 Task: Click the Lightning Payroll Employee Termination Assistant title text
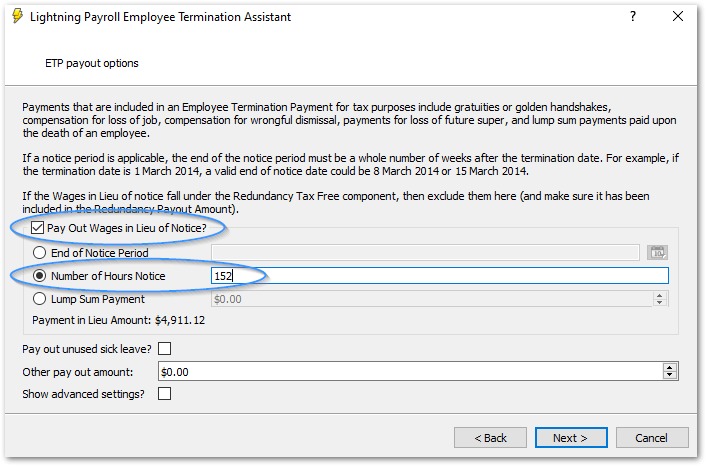point(160,17)
